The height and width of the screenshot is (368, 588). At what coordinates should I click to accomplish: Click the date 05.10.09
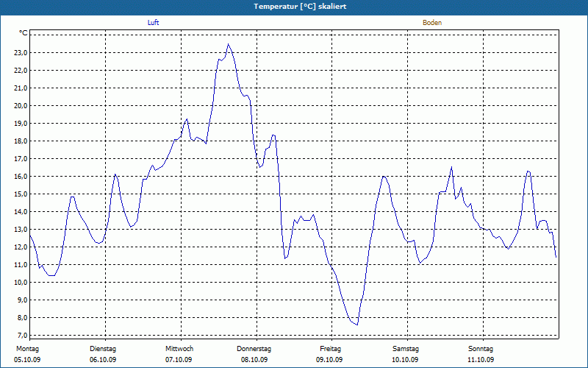[x=27, y=360]
